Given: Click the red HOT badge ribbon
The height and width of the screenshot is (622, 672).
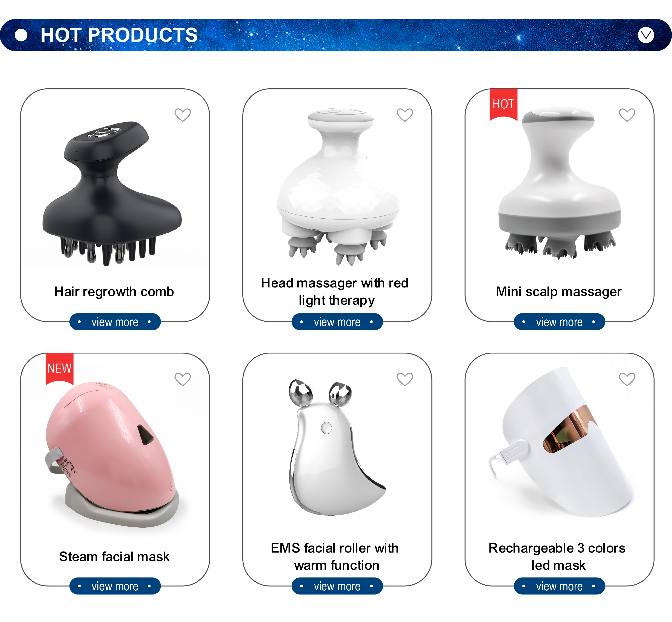Looking at the screenshot, I should (x=503, y=104).
